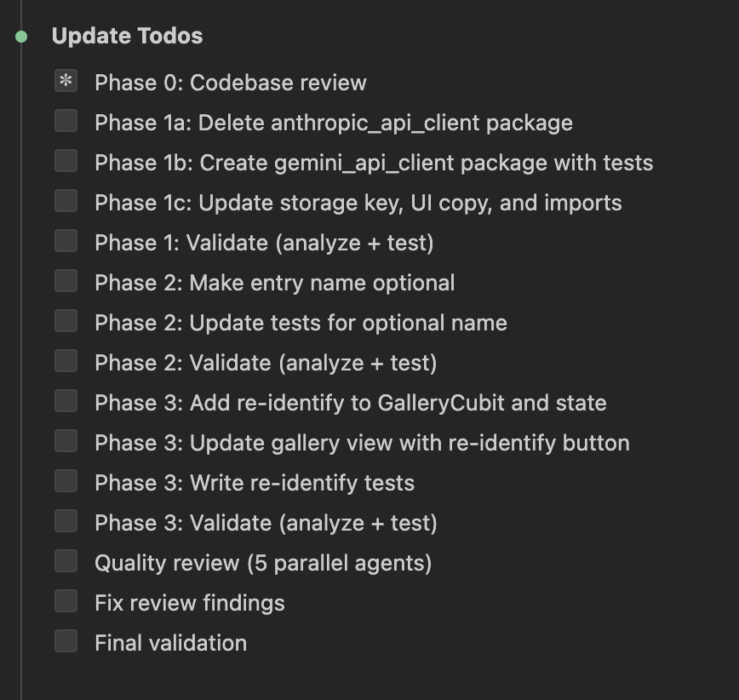
Task: Check the Phase 3 Validate checkbox
Action: pos(66,522)
